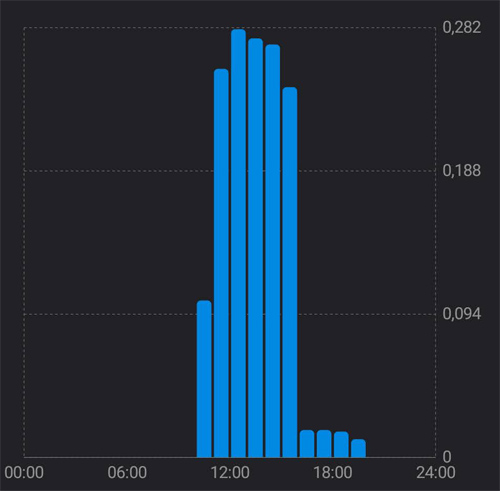The width and height of the screenshot is (500, 491).
Task: Click the 0 y-axis label
Action: 447,457
